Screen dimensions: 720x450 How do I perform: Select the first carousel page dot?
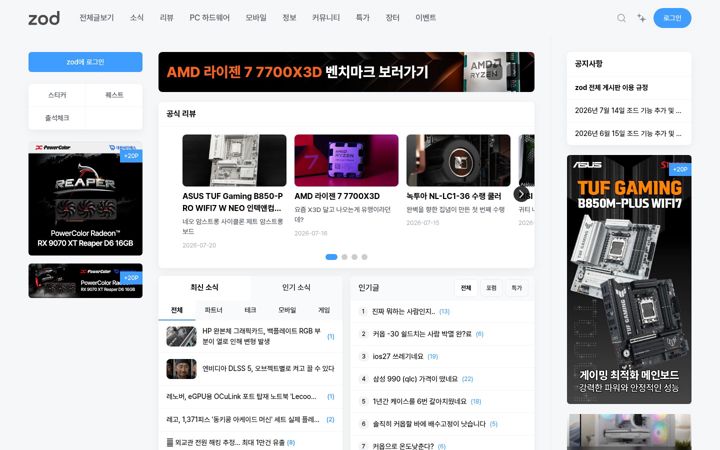click(331, 257)
